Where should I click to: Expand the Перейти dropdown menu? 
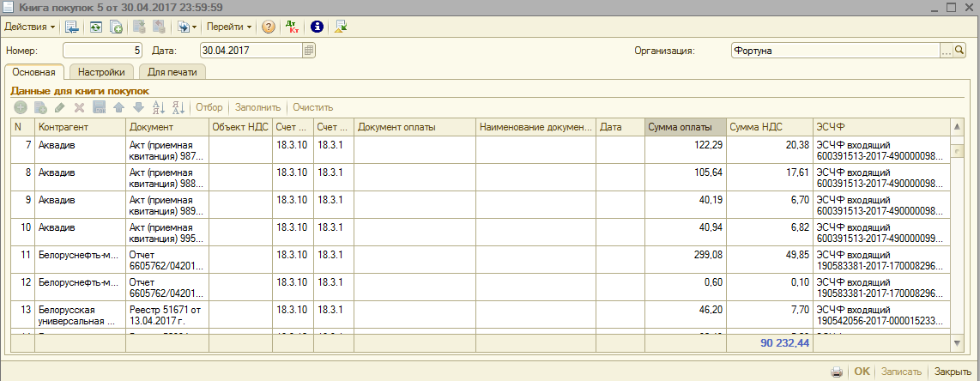(229, 27)
